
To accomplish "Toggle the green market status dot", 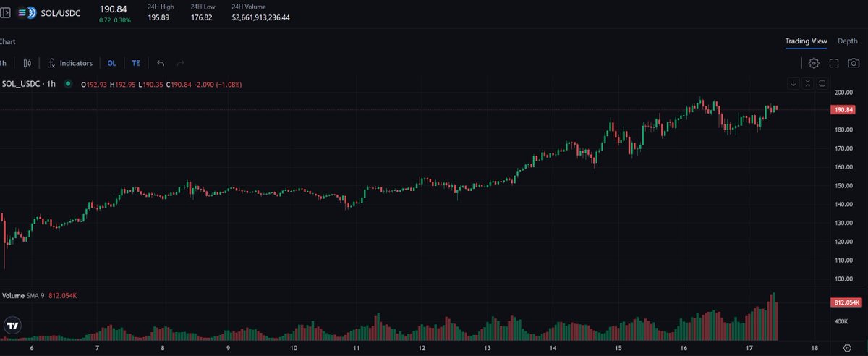I will (68, 84).
